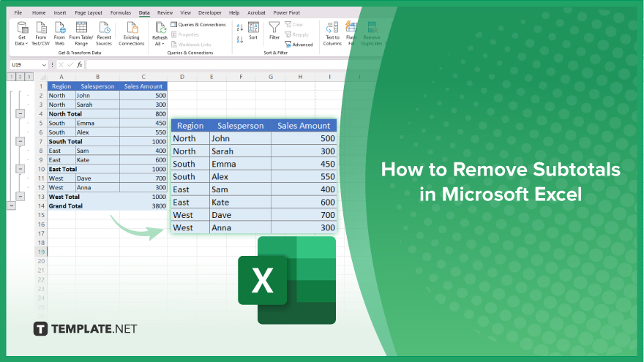Click Text to Columns

click(332, 33)
